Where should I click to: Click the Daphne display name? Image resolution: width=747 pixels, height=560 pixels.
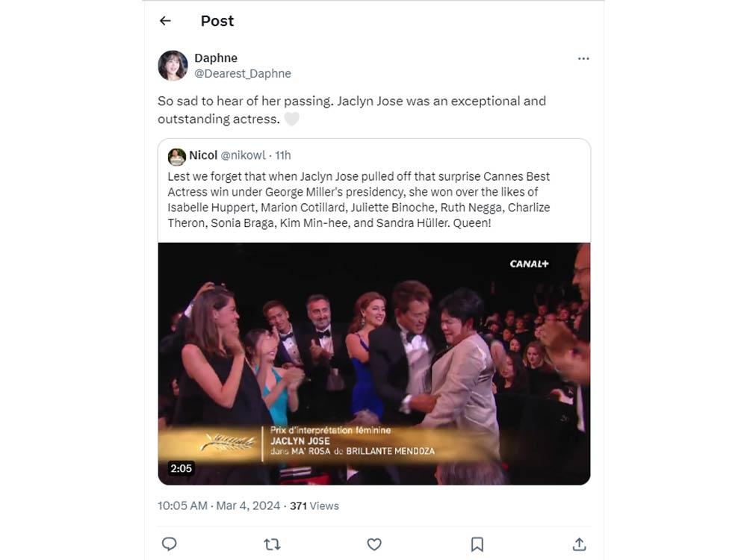pyautogui.click(x=215, y=57)
